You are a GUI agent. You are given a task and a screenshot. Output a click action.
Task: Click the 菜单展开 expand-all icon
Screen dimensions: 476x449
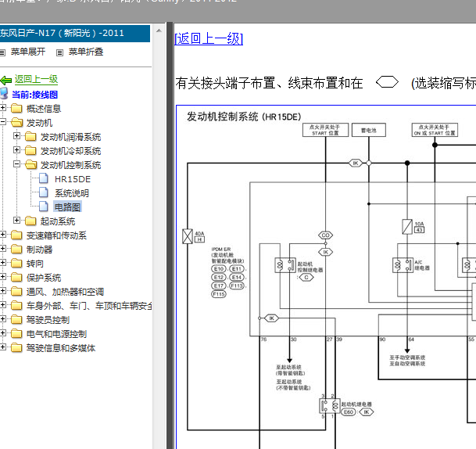click(x=2, y=53)
